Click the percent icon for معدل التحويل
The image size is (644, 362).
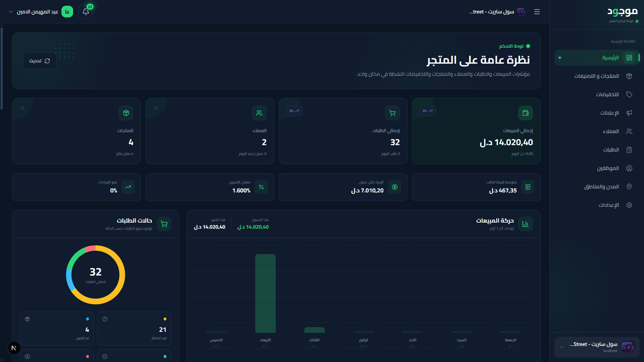[261, 187]
